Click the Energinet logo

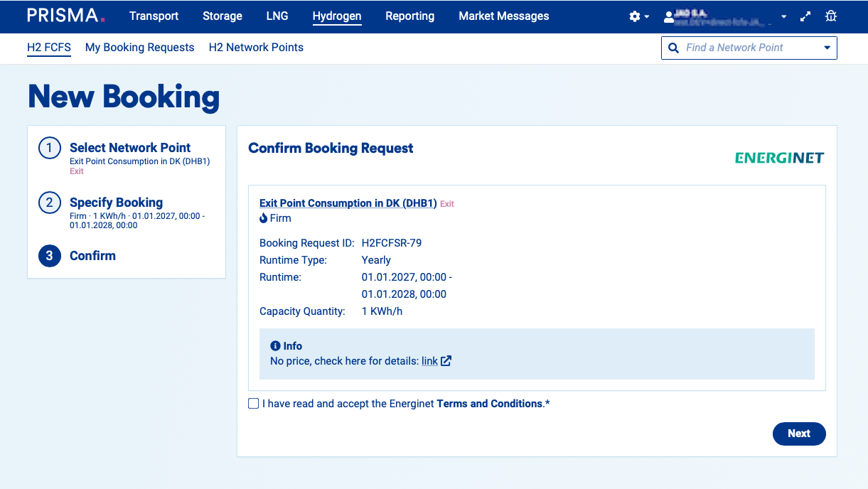pyautogui.click(x=779, y=158)
